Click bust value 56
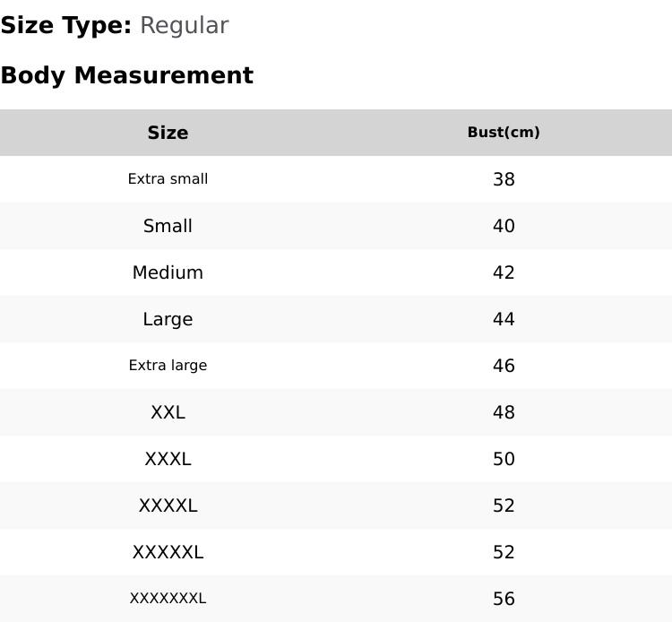The image size is (672, 622). 504,599
